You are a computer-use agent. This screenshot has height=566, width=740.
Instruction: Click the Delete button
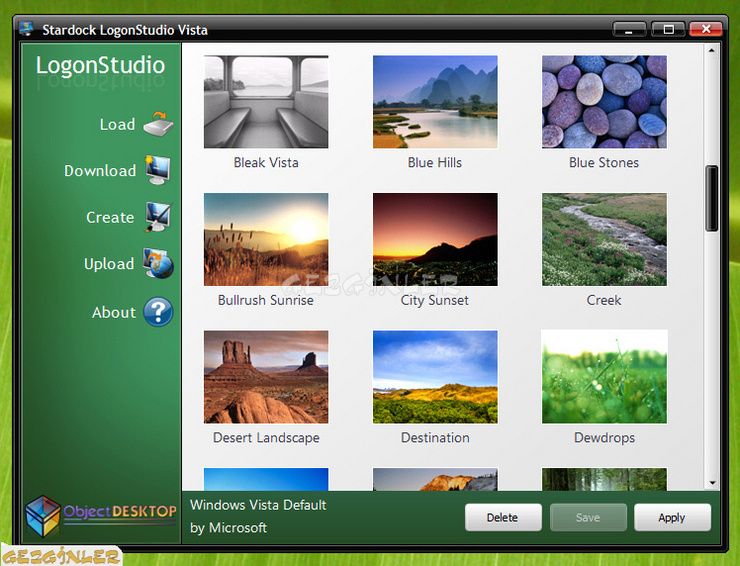pyautogui.click(x=503, y=517)
